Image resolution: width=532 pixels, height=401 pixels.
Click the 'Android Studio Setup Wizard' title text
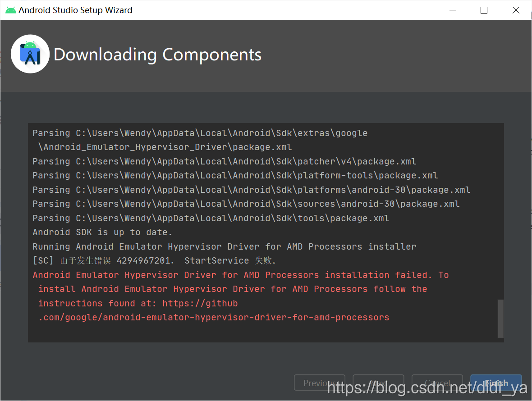tap(75, 10)
